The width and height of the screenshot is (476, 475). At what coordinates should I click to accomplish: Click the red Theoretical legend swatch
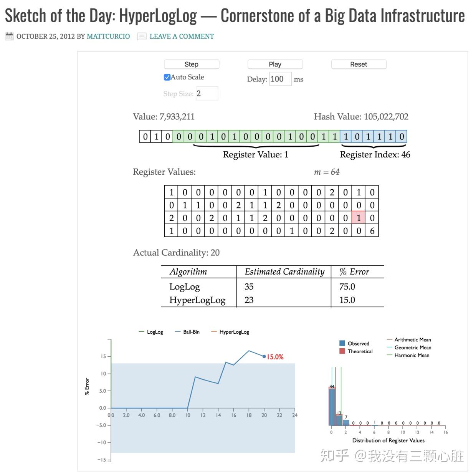click(342, 351)
